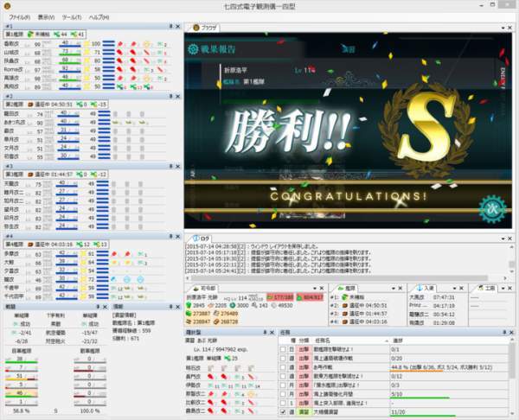This screenshot has height=420, width=519.
Task: Open the ツール menu
Action: click(x=71, y=17)
